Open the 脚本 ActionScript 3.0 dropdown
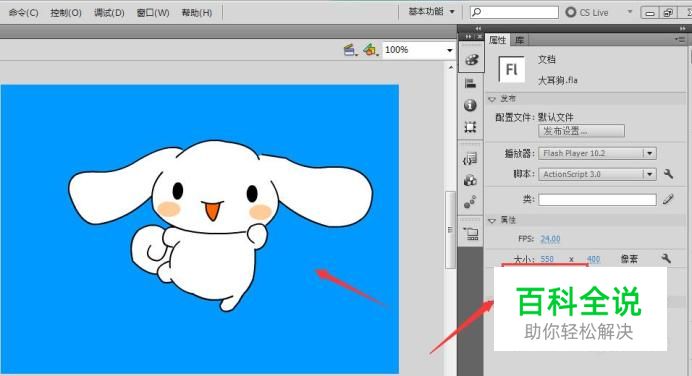Viewport: 692px width, 376px height. pos(597,174)
